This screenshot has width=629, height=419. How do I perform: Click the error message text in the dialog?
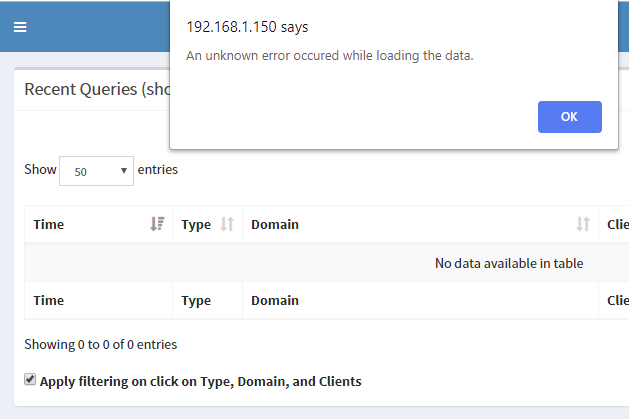[x=330, y=55]
